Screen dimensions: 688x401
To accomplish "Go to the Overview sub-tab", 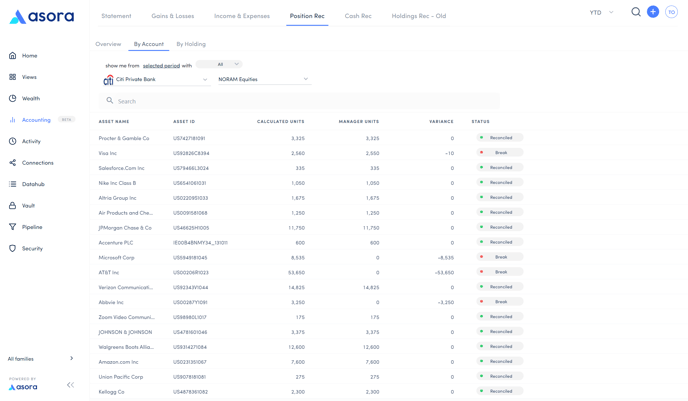I will [108, 44].
